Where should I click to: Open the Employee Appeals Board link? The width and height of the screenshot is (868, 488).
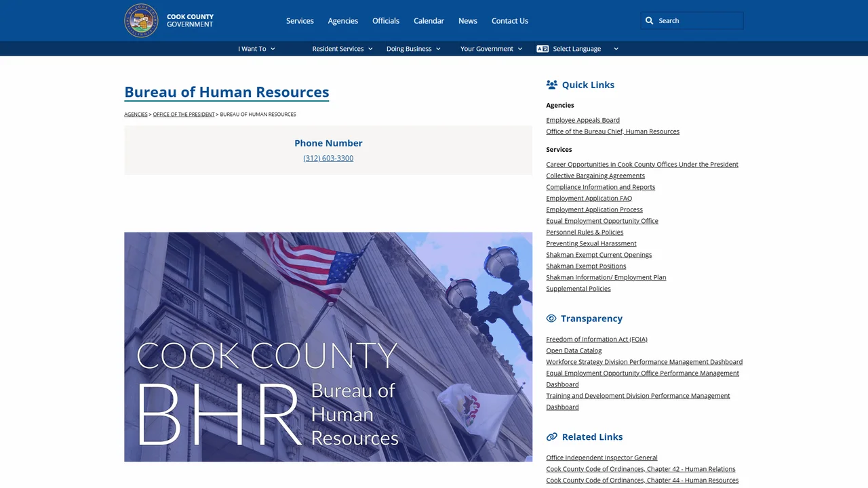(x=583, y=120)
